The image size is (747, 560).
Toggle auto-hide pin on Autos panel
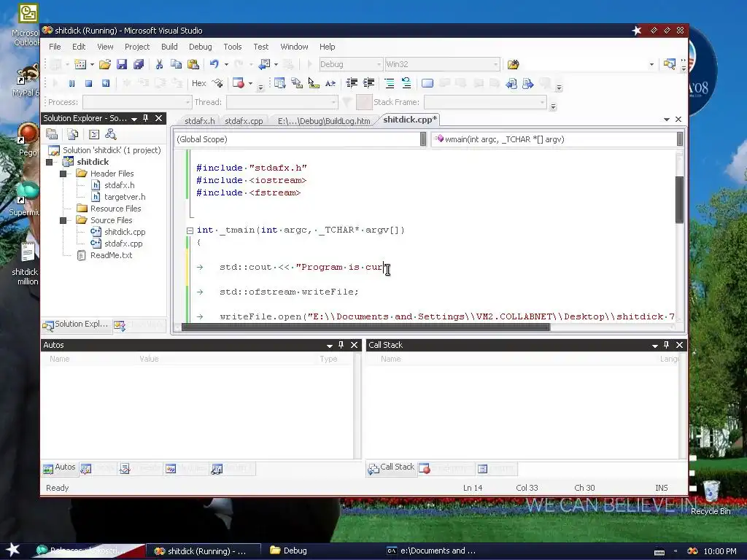[x=341, y=345]
